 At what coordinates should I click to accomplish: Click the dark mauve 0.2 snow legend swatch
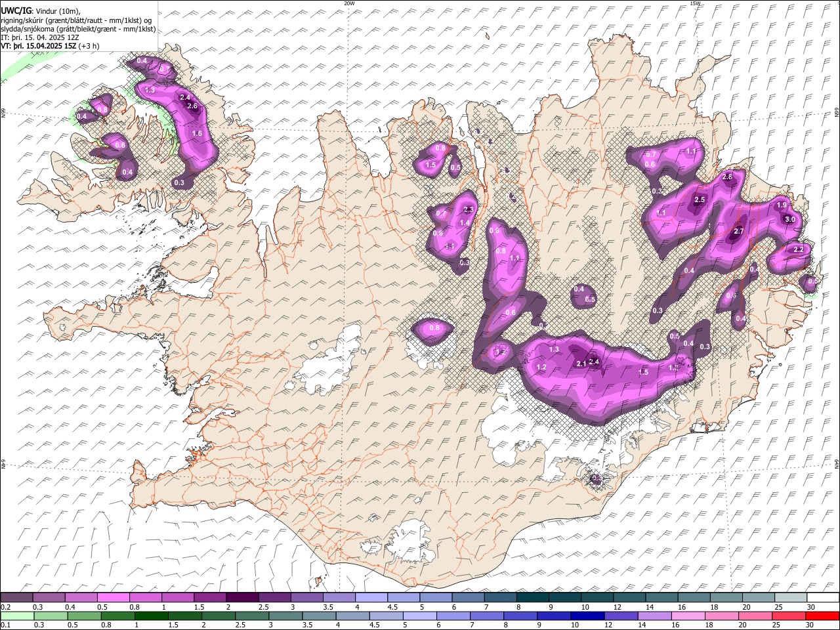click(16, 598)
